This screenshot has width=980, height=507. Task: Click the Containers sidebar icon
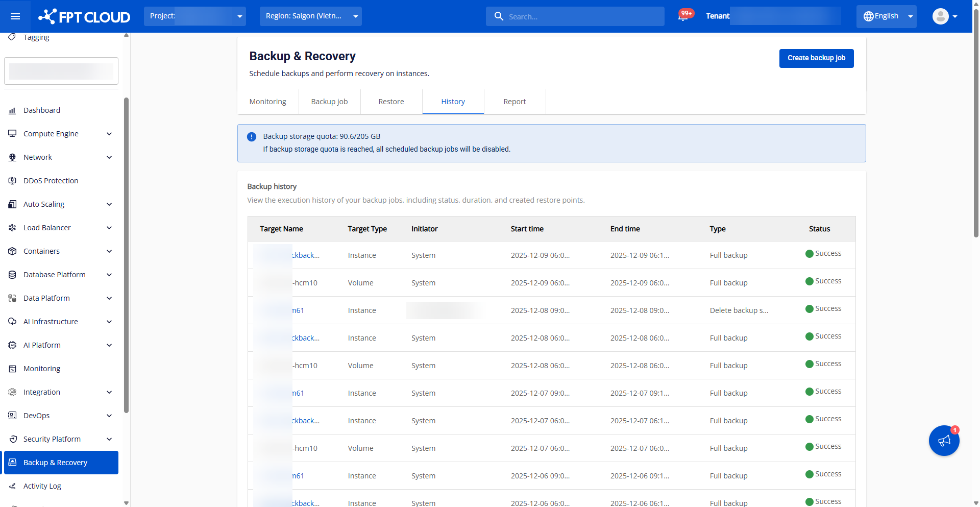coord(12,251)
